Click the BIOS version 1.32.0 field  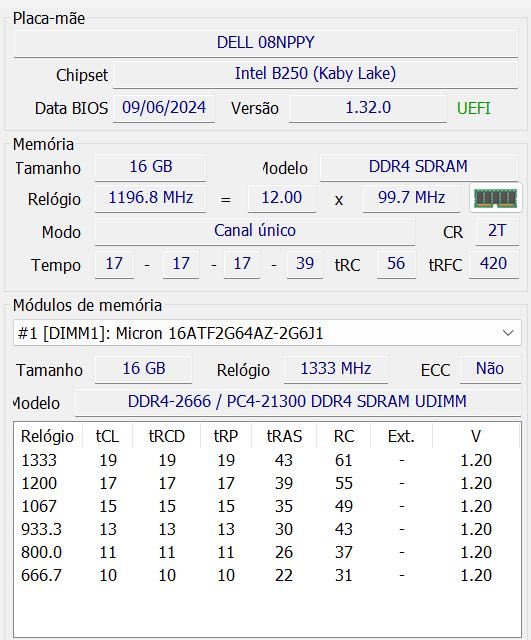point(368,108)
